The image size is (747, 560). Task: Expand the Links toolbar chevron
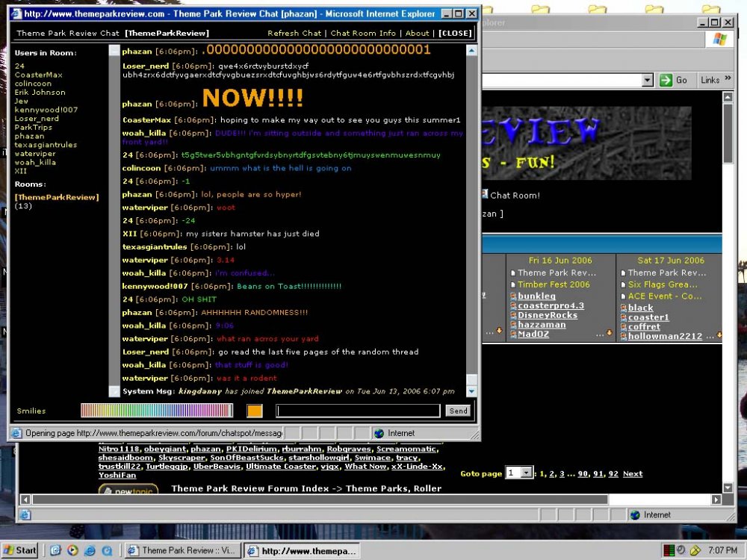[x=727, y=80]
